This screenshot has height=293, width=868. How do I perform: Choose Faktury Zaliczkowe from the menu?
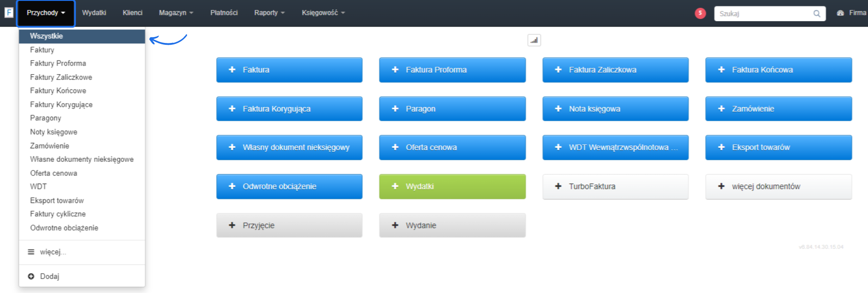click(82, 77)
